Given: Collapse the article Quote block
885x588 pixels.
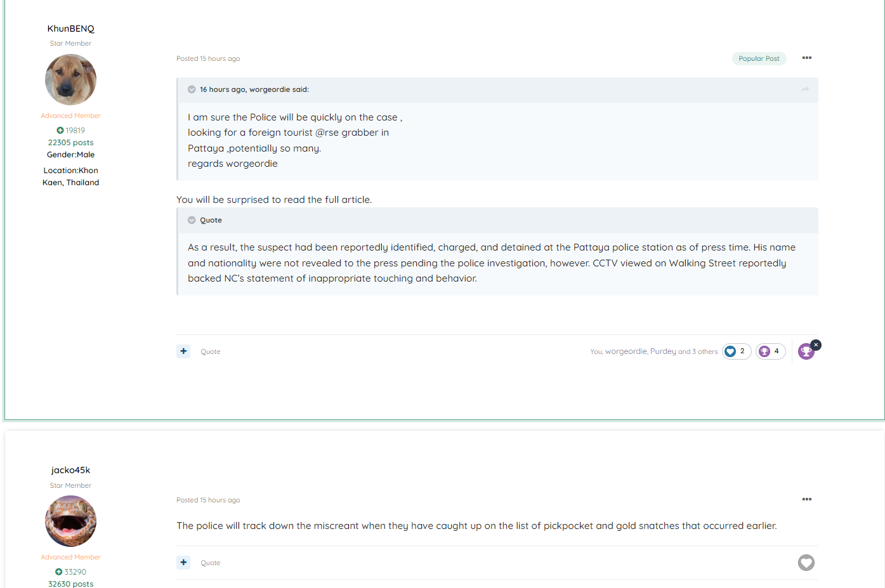Looking at the screenshot, I should (x=192, y=220).
